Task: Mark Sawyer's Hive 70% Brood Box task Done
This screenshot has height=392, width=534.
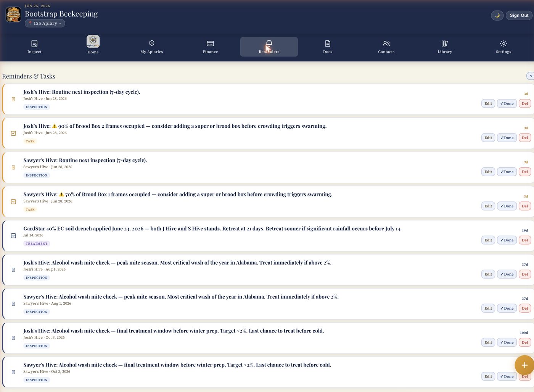Action: tap(507, 206)
